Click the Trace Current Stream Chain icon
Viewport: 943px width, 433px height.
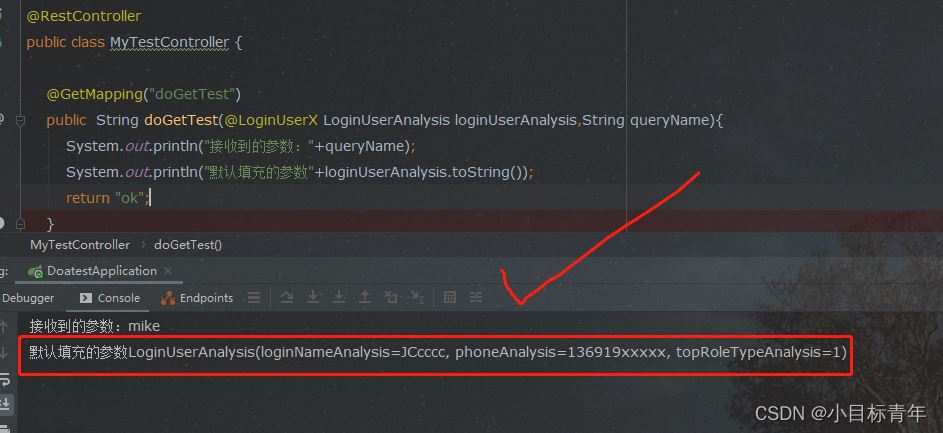[x=476, y=297]
